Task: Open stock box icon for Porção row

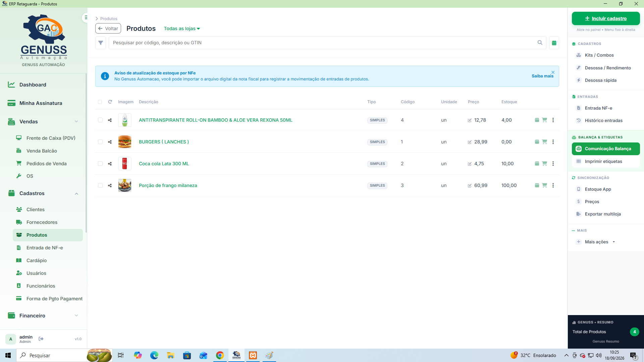Action: click(x=537, y=185)
